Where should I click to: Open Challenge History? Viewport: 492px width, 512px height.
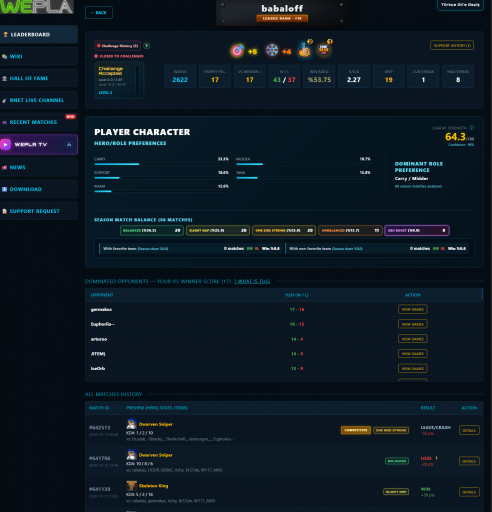click(118, 46)
